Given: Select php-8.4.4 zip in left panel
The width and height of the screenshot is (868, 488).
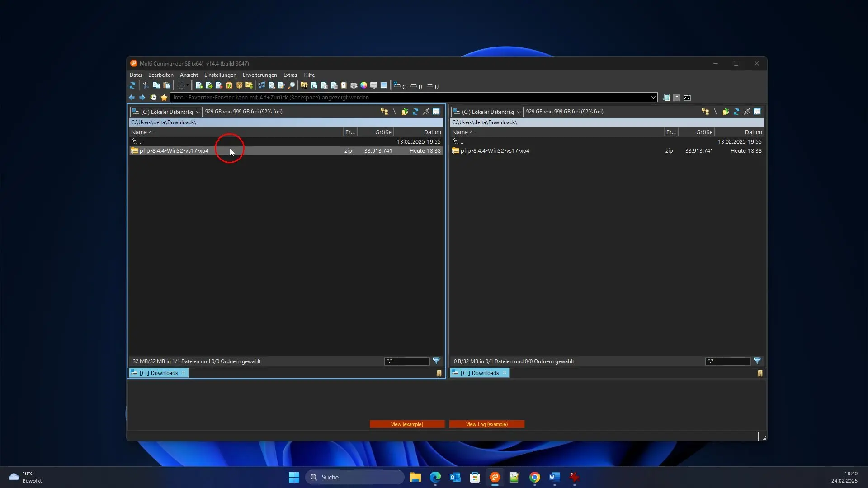Looking at the screenshot, I should (x=286, y=151).
